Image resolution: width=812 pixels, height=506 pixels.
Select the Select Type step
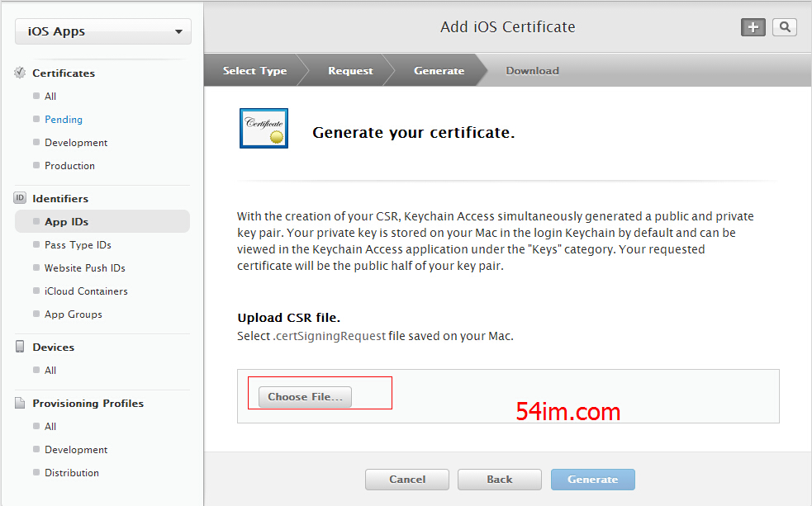(x=254, y=70)
